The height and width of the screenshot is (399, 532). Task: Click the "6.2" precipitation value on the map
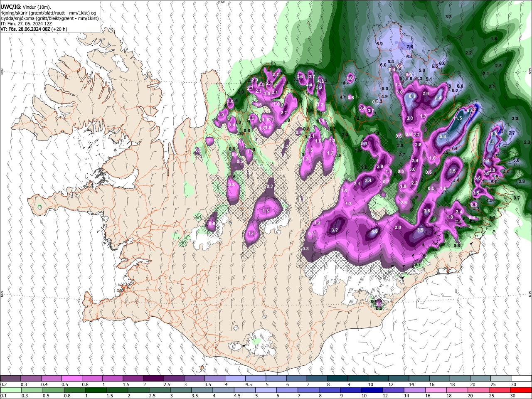click(454, 91)
